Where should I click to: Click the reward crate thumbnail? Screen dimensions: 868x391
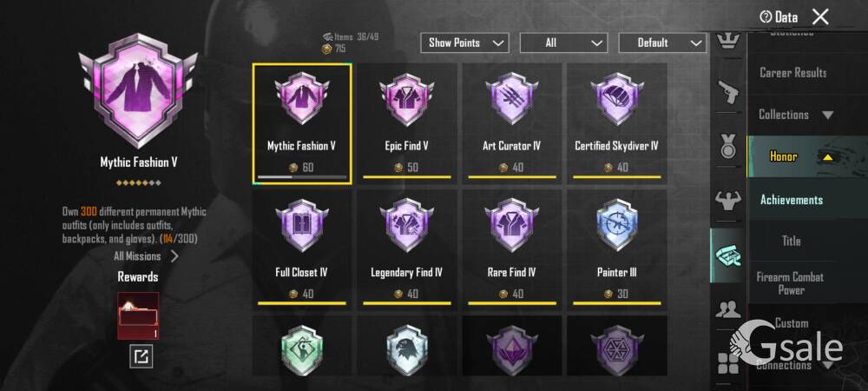tap(138, 315)
